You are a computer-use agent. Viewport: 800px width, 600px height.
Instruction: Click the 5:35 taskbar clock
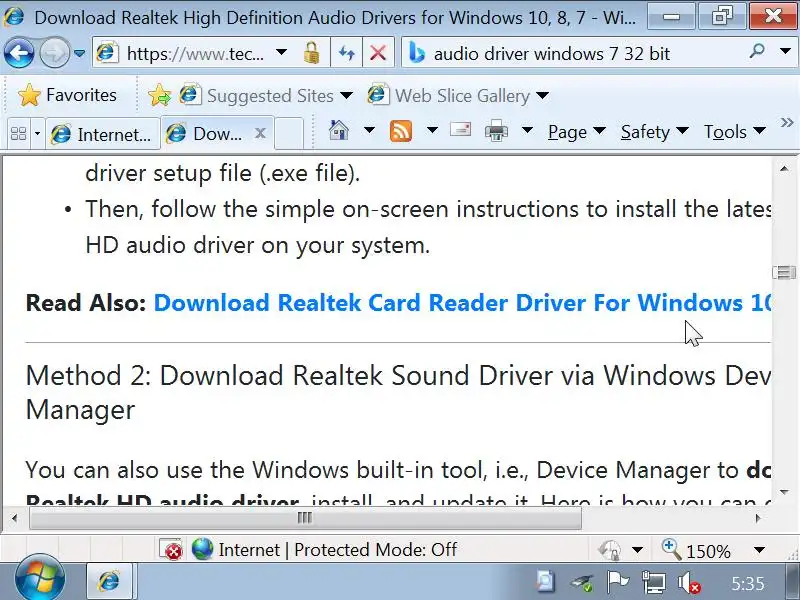click(x=747, y=583)
